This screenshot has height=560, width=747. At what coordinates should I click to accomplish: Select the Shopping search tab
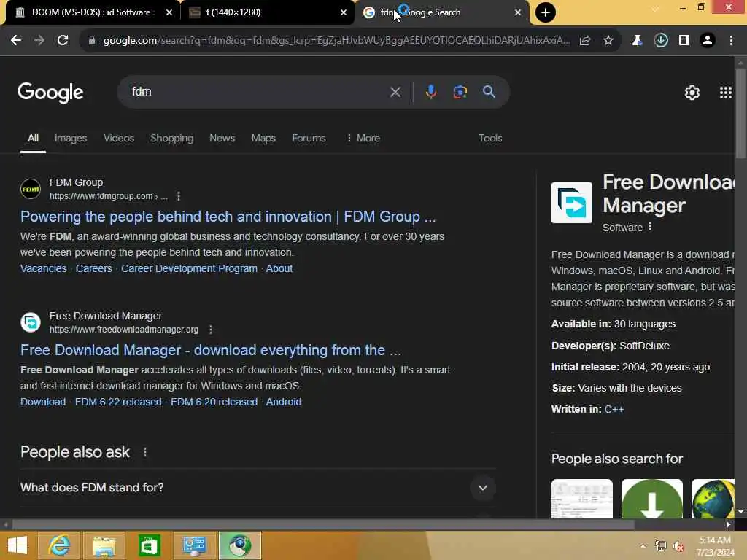coord(172,138)
